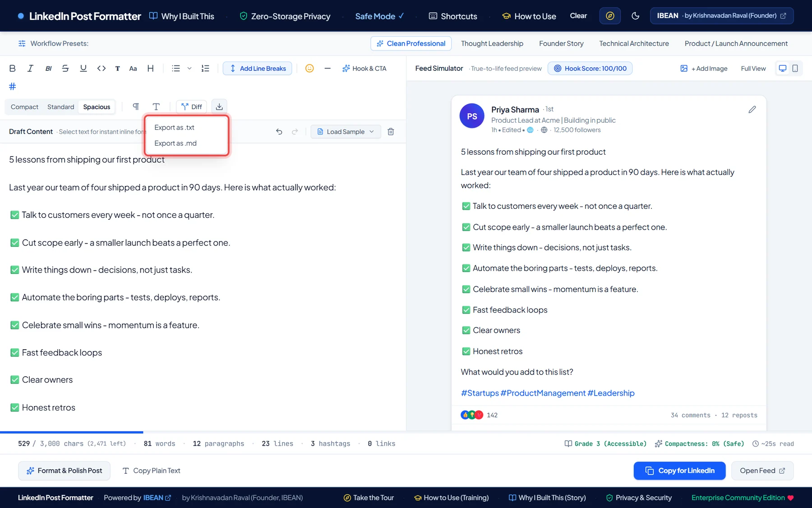The height and width of the screenshot is (508, 812).
Task: Open the export download dropdown
Action: 219,107
